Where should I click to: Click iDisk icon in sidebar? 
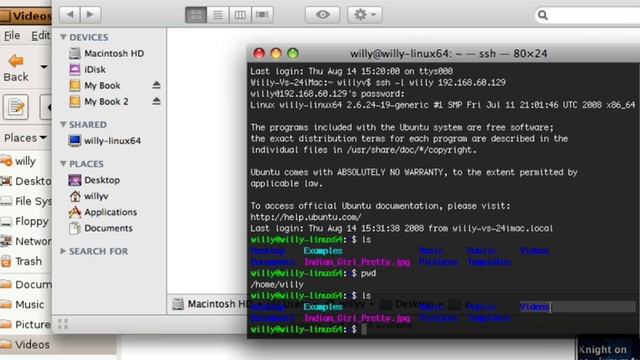click(x=75, y=69)
